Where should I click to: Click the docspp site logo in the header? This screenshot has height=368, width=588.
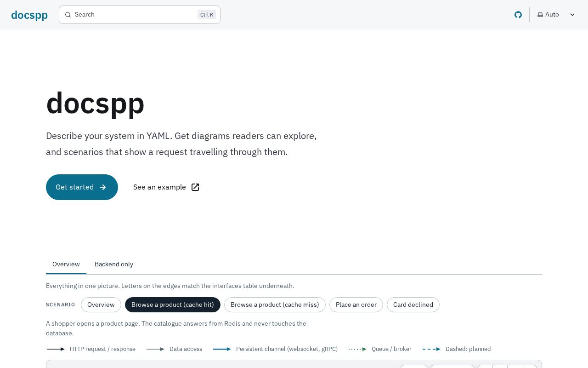(x=29, y=15)
